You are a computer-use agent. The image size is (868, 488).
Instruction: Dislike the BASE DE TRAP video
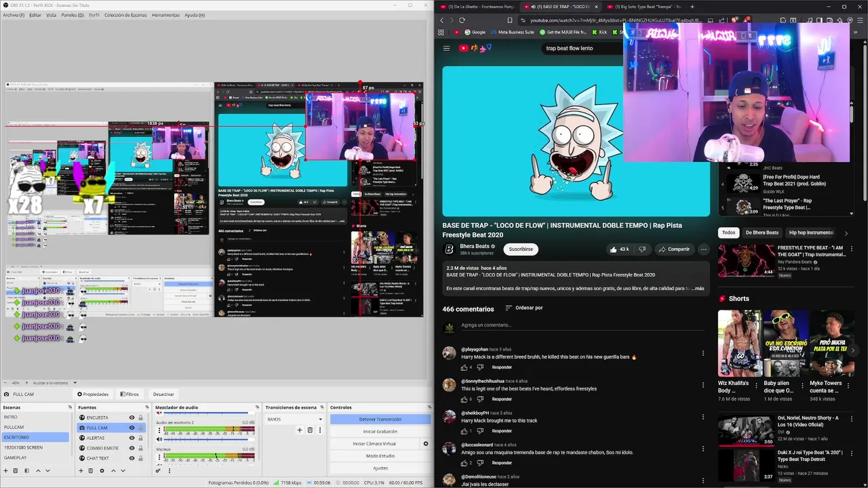coord(642,249)
